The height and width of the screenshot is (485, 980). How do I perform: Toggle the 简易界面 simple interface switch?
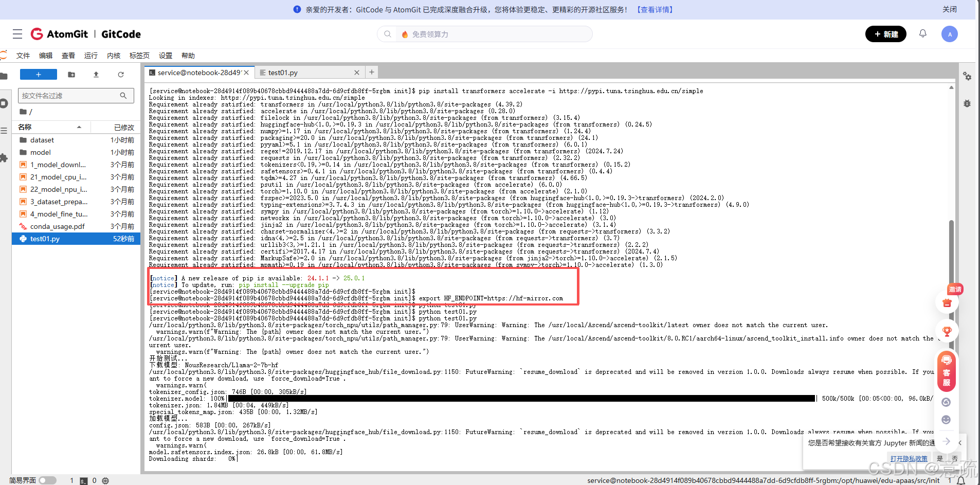tap(47, 480)
